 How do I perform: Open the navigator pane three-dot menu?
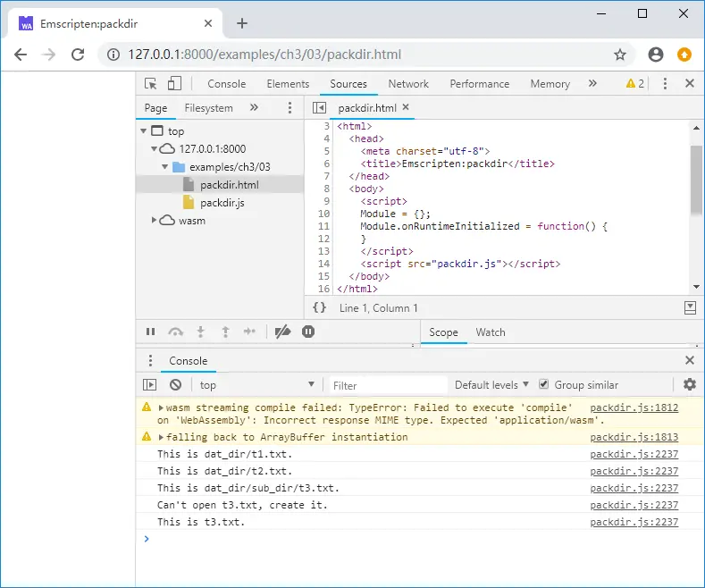click(290, 107)
